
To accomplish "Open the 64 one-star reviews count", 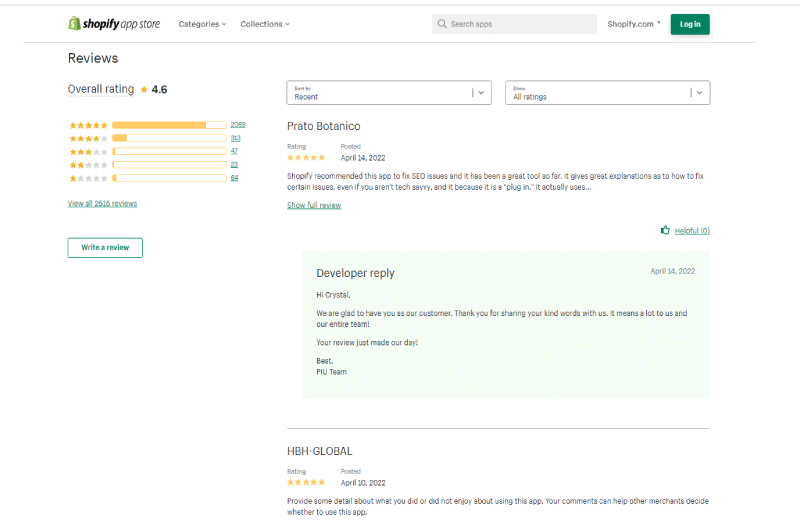I will [234, 178].
